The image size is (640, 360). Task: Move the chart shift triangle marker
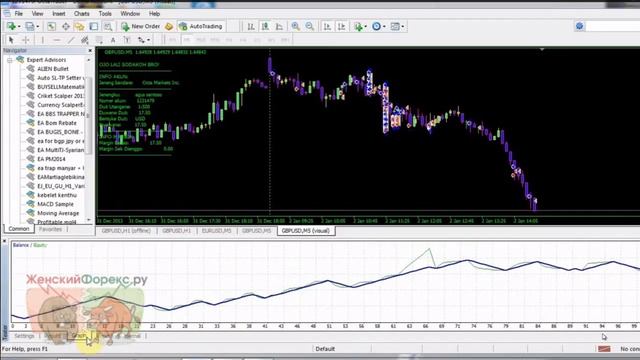coord(542,49)
